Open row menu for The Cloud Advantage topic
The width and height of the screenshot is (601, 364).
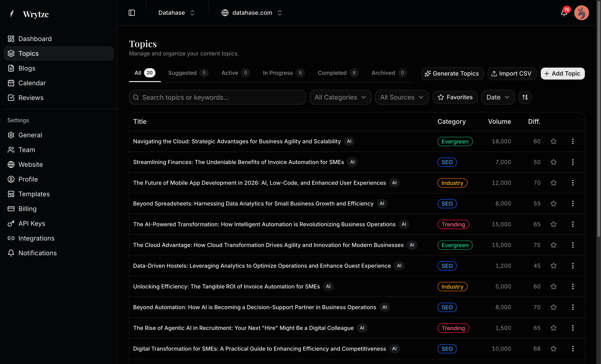573,245
